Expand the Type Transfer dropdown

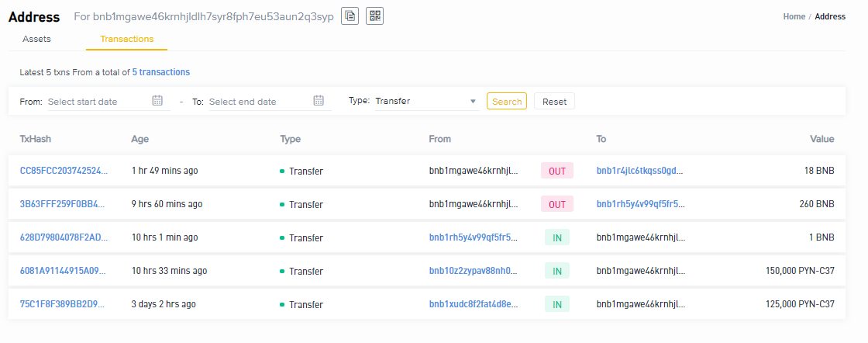pos(426,102)
